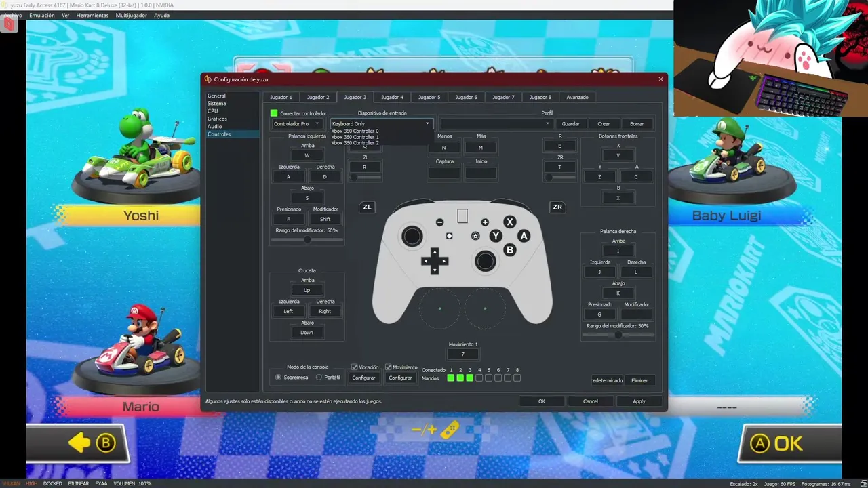Switch to the Jugador 4 tab
This screenshot has width=868, height=488.
392,97
